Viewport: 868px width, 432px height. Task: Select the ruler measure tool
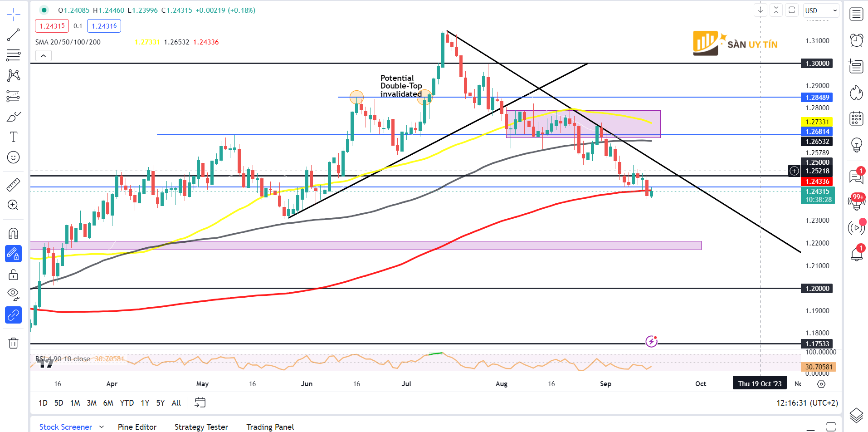click(x=14, y=184)
